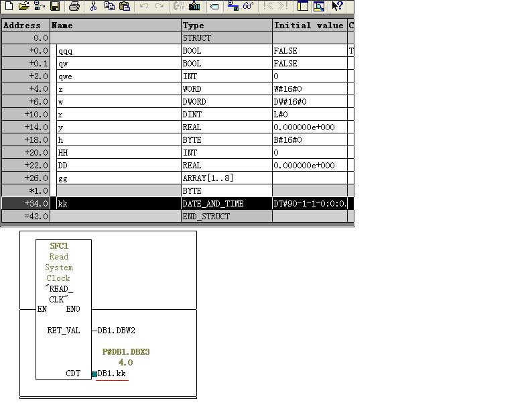This screenshot has width=532, height=403.
Task: Click the ARRAY[1..8] type cell
Action: 226,178
